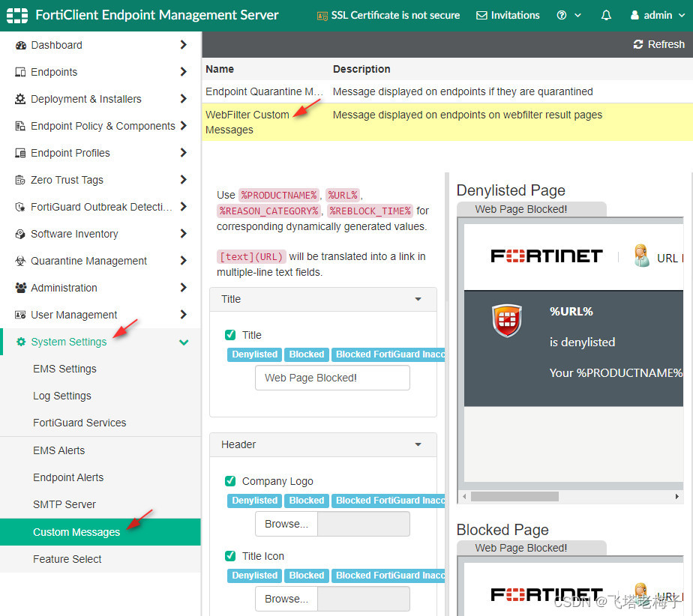
Task: Click the FortiClient EMS logo icon
Action: tap(17, 16)
